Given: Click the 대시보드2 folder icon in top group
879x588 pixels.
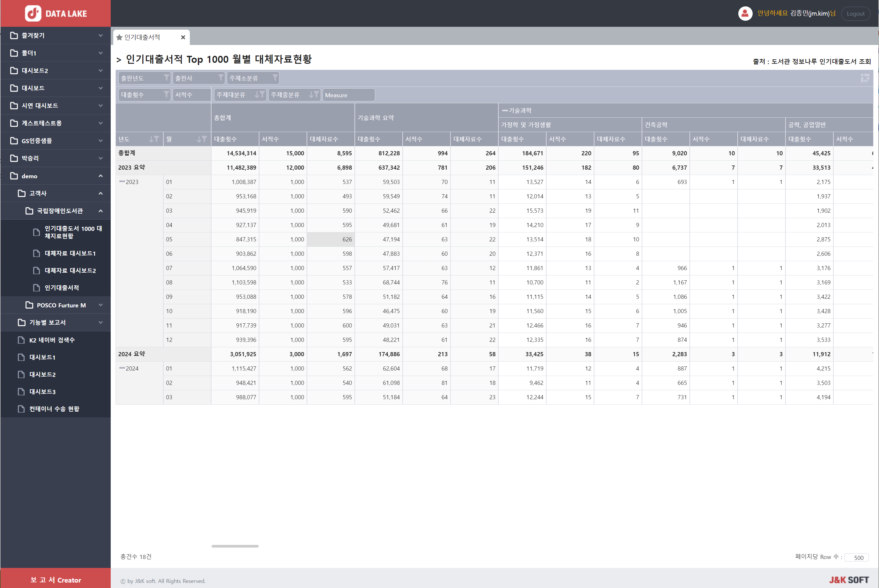Looking at the screenshot, I should (14, 70).
